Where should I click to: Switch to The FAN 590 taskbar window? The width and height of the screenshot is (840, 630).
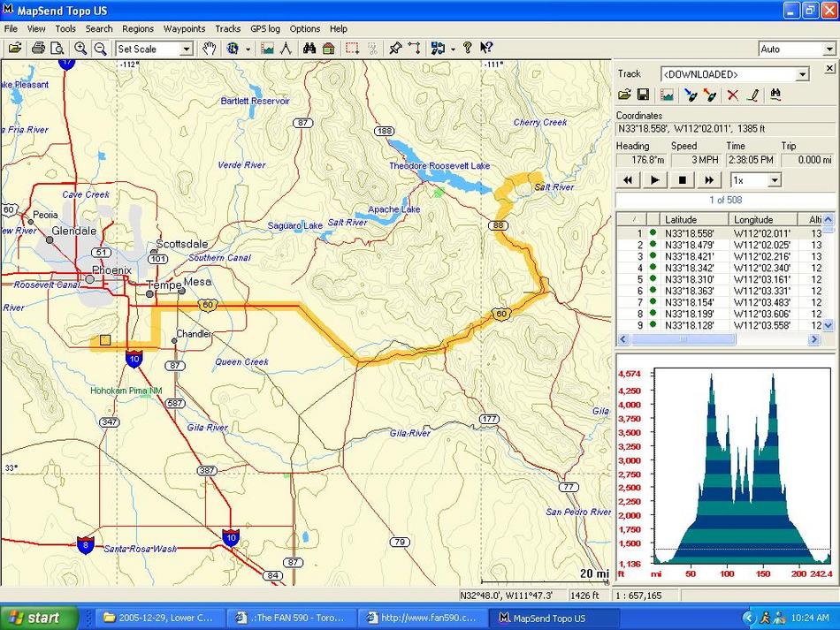290,619
